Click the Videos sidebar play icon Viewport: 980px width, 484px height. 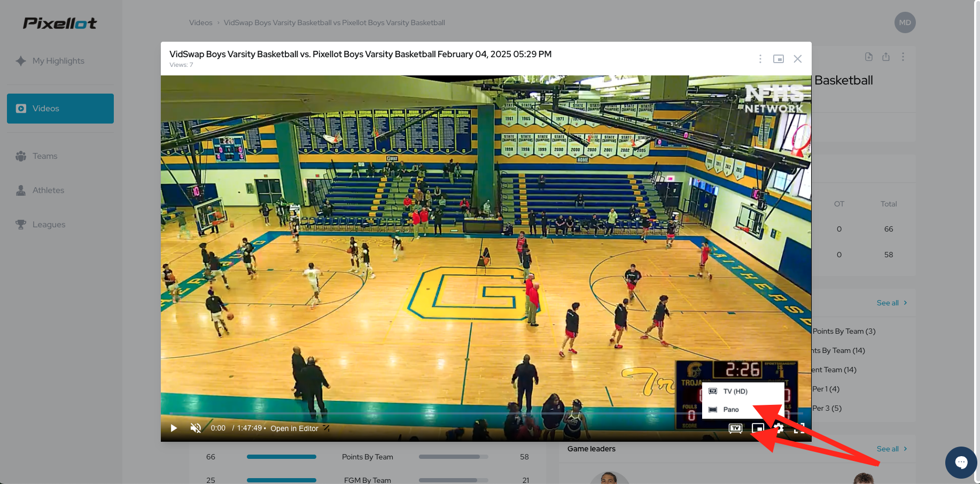tap(21, 109)
